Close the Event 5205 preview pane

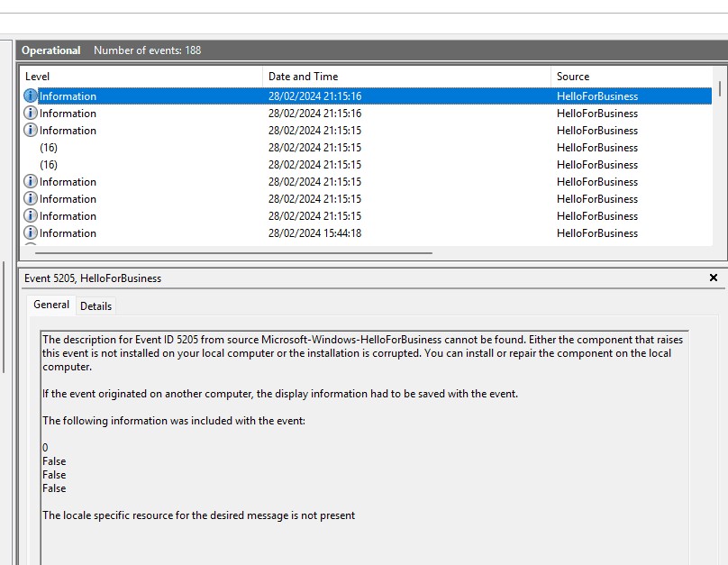tap(714, 278)
